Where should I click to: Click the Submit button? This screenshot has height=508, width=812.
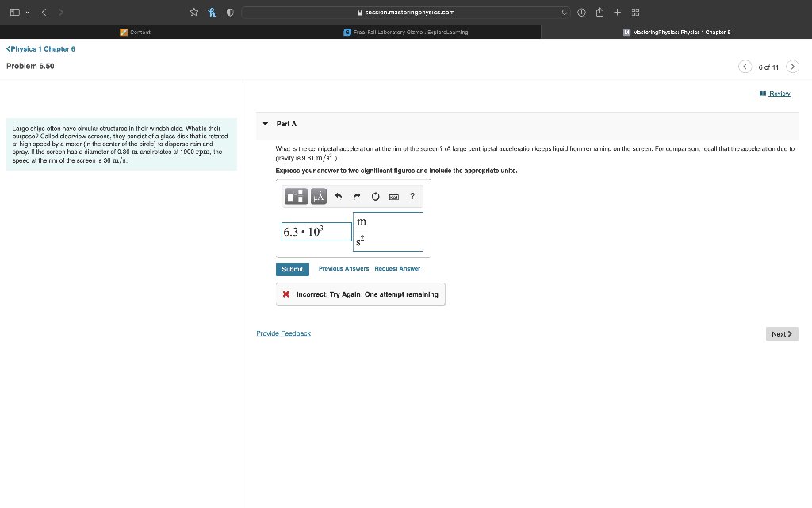[292, 269]
